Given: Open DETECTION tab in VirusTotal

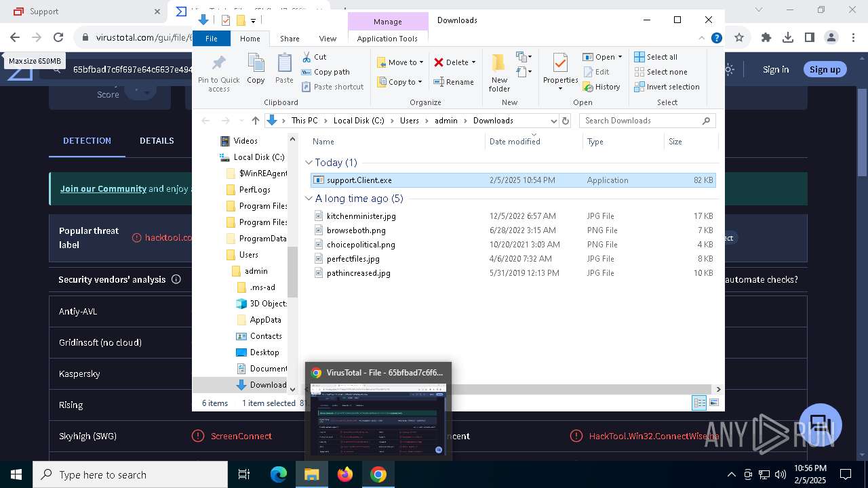Looking at the screenshot, I should click(87, 141).
